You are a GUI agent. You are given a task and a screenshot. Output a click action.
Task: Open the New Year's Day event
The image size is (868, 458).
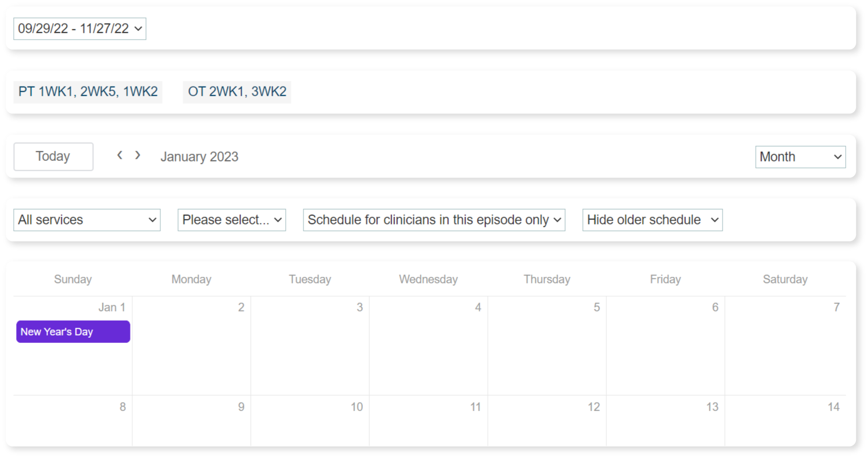[73, 332]
